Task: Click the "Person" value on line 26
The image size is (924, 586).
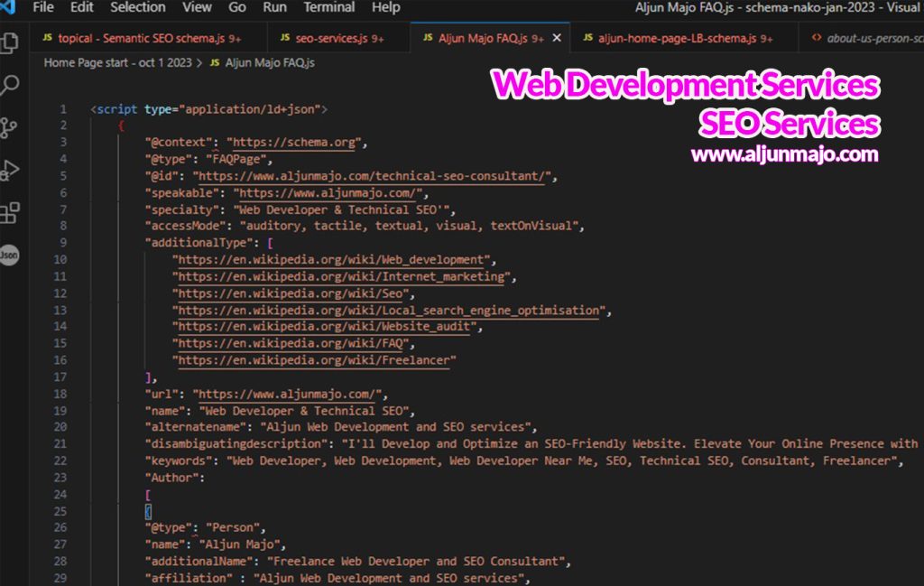Action: coord(232,527)
